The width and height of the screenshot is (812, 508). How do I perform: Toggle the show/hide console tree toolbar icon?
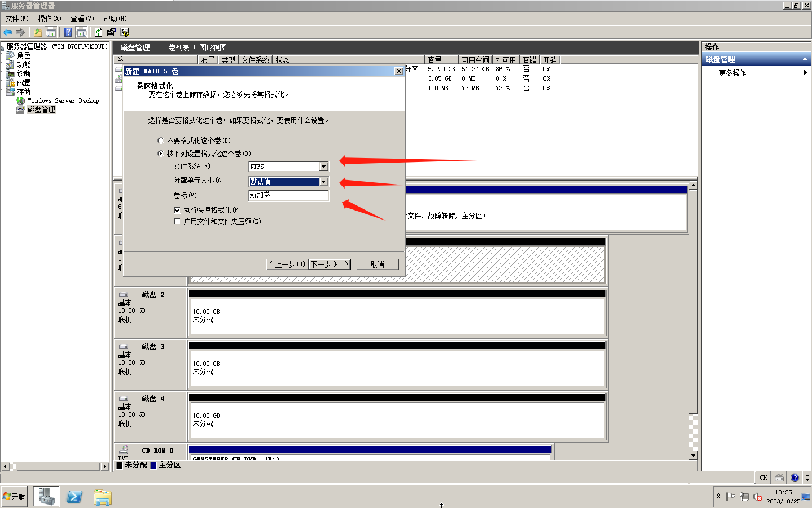[x=51, y=32]
